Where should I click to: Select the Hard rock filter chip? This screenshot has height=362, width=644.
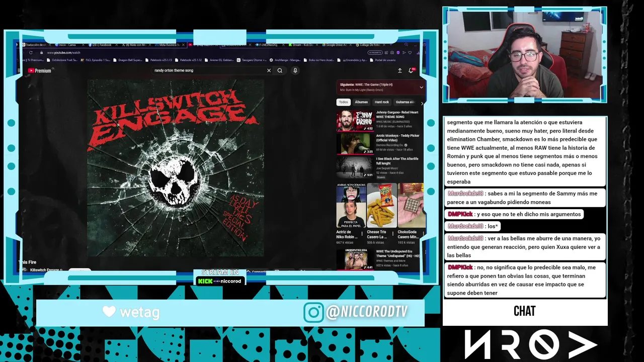click(382, 102)
